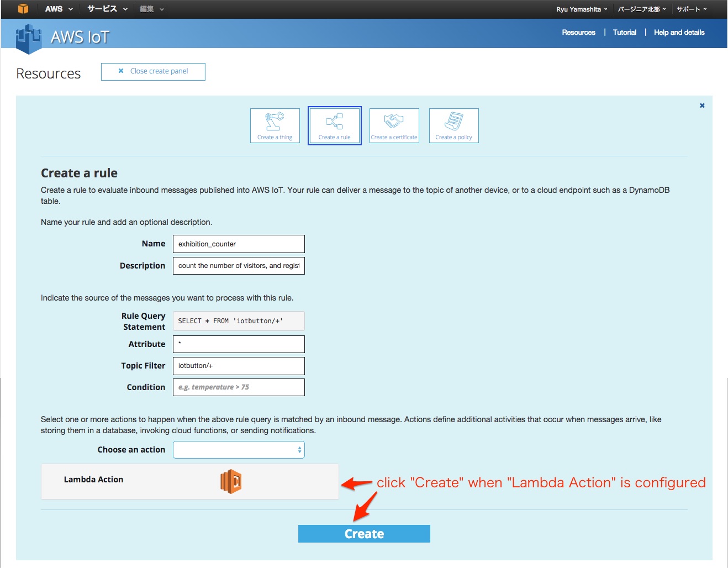This screenshot has width=728, height=568.
Task: Open the サービス services menu
Action: click(x=107, y=9)
